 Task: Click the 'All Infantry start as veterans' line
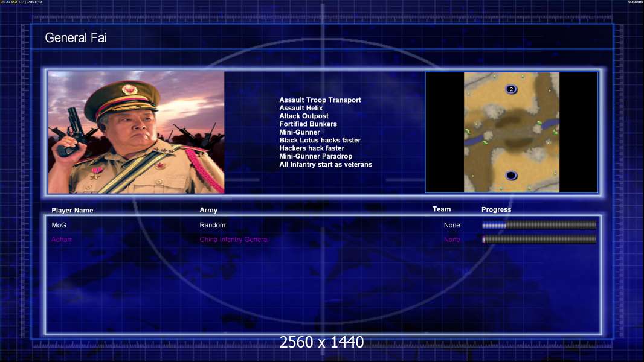(326, 164)
